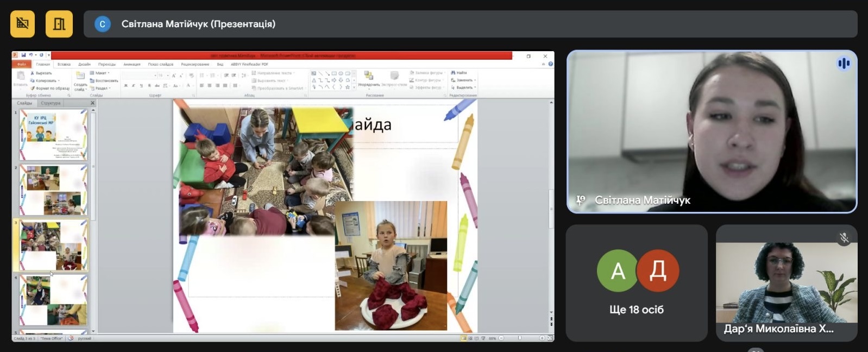Screen dimensions: 868x352
Task: Toggle the yellow crossed-out presentation icon
Action: coord(23,24)
